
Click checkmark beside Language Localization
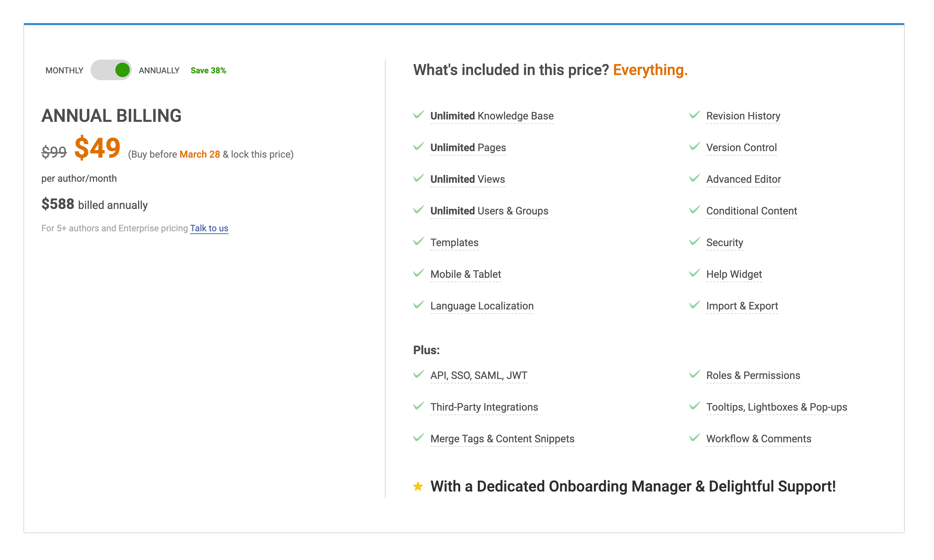pyautogui.click(x=419, y=305)
